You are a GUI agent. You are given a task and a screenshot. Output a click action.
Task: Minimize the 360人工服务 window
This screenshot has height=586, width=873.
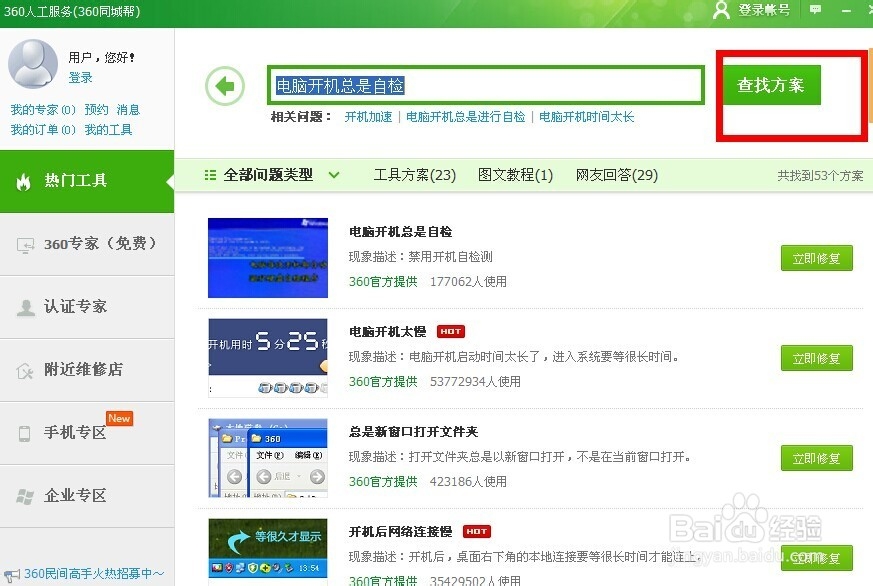pos(846,10)
